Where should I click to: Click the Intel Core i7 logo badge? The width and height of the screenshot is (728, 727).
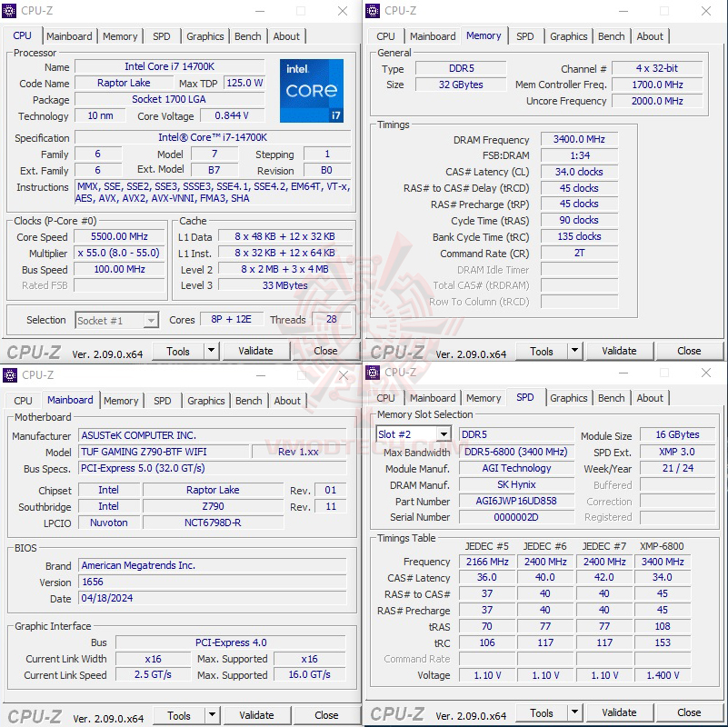click(312, 91)
